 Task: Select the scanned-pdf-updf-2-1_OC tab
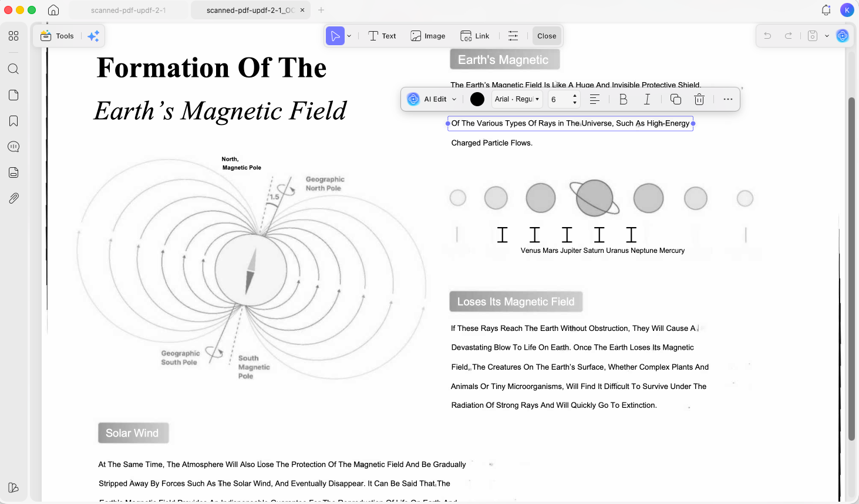point(251,10)
